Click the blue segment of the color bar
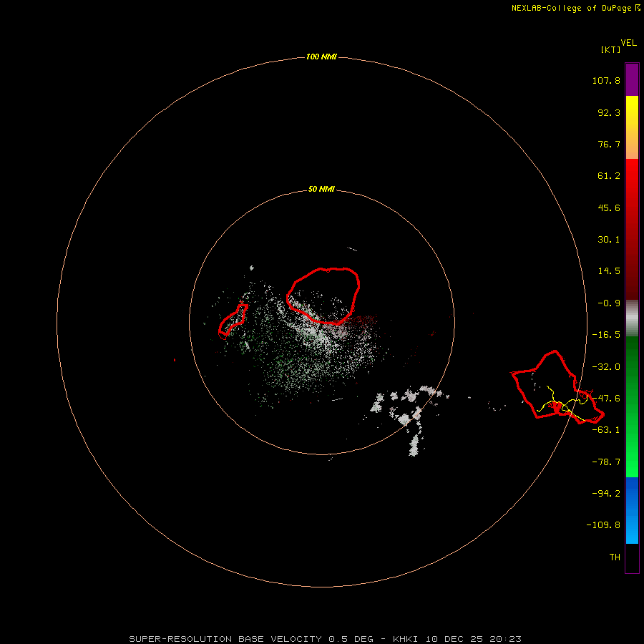The width and height of the screenshot is (644, 644). [632, 510]
